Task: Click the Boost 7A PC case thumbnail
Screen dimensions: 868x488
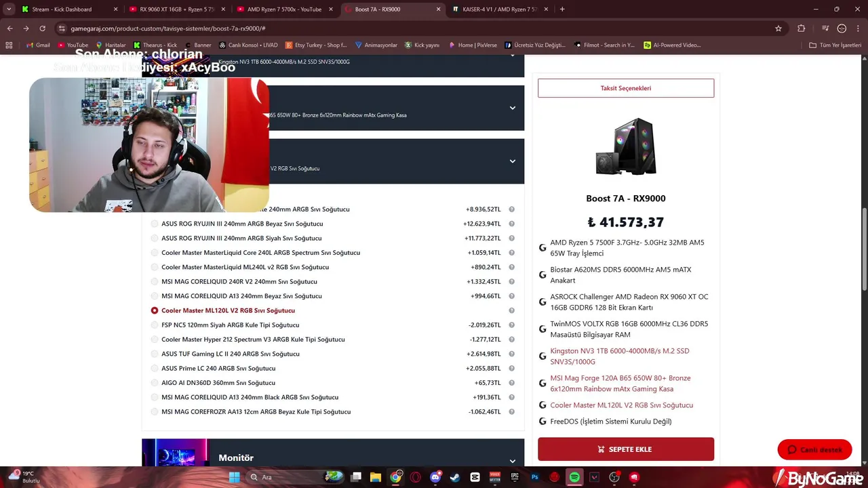Action: click(626, 146)
